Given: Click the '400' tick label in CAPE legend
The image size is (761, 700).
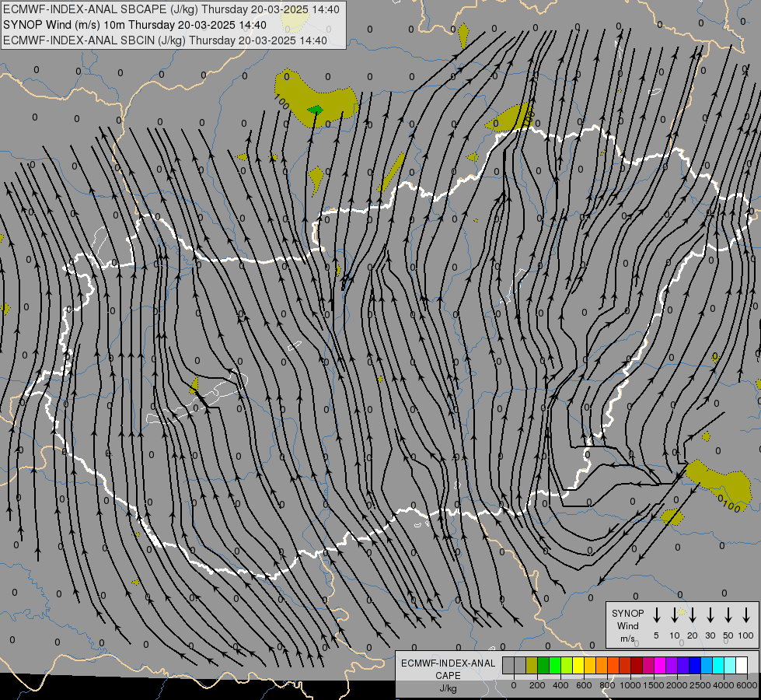Looking at the screenshot, I should tap(560, 685).
